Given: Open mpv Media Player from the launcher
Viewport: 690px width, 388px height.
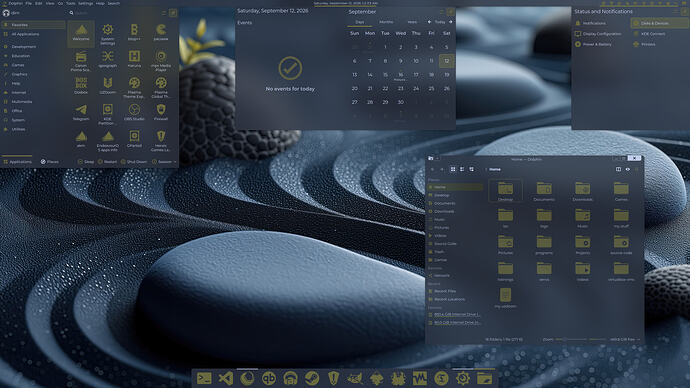Looking at the screenshot, I should (161, 60).
